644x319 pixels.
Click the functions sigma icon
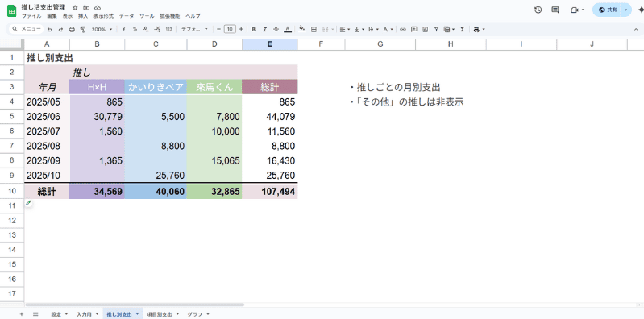(463, 29)
